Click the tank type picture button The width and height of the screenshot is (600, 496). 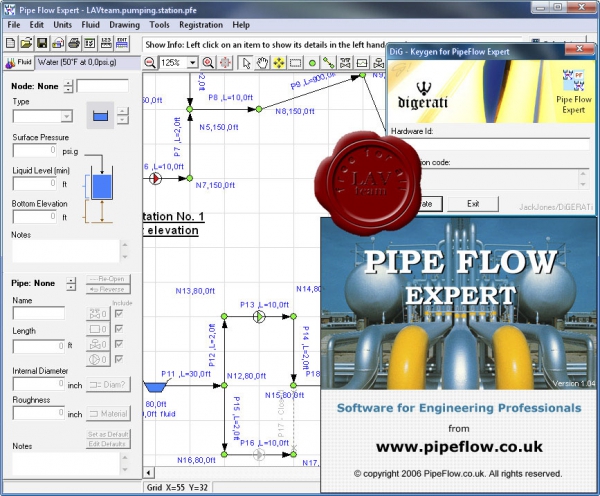100,115
